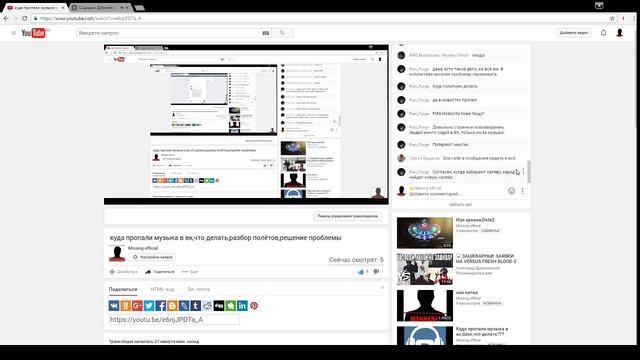640x360 pixels.
Task: Open "Изи аркана, Dota2" title link
Action: (x=475, y=220)
